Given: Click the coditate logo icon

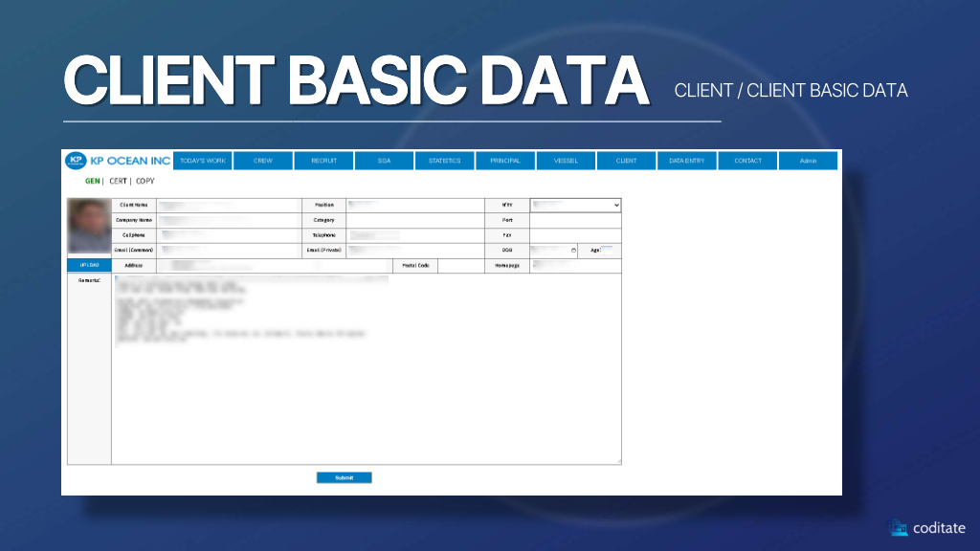Looking at the screenshot, I should click(x=899, y=528).
